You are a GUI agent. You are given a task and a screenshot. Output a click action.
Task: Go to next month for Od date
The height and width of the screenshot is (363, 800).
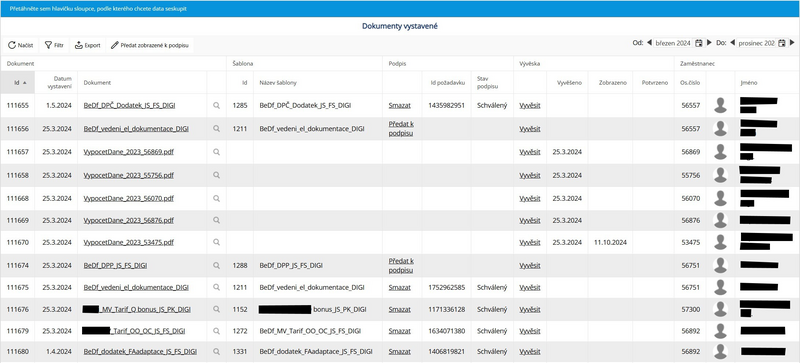coord(709,43)
